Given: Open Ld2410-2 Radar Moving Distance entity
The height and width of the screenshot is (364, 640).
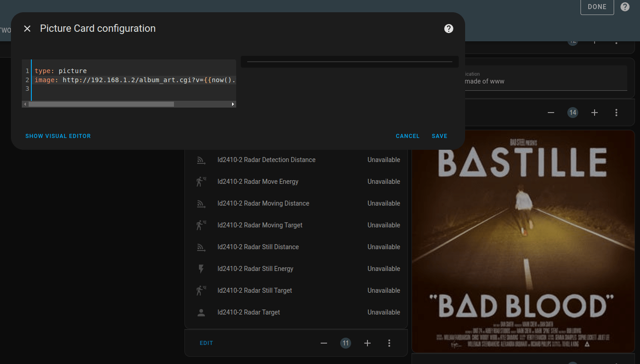Looking at the screenshot, I should (263, 203).
